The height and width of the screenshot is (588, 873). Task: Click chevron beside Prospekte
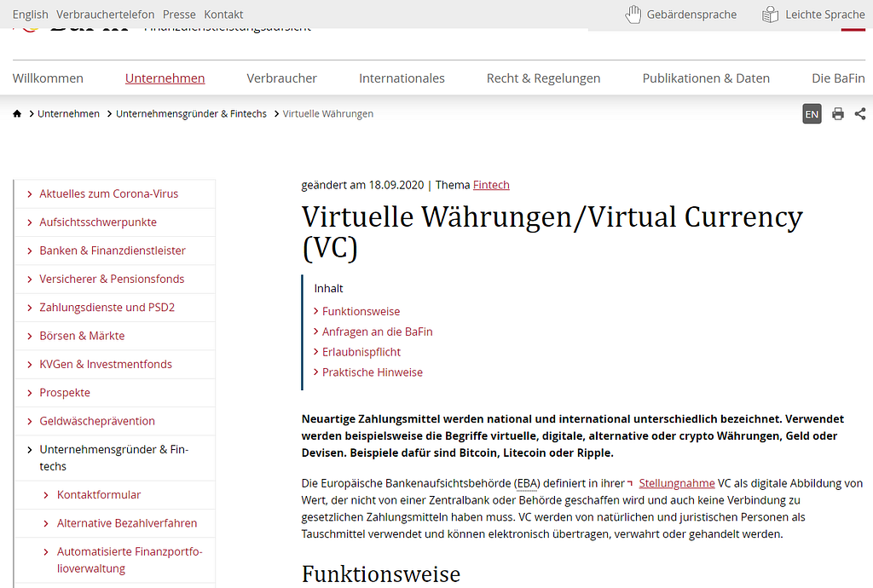[30, 393]
